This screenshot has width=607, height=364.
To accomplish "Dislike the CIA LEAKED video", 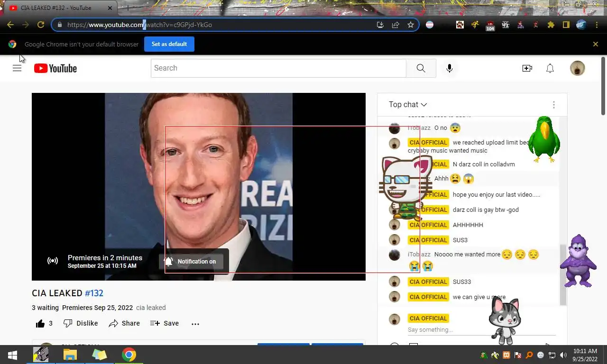I will [x=81, y=324].
